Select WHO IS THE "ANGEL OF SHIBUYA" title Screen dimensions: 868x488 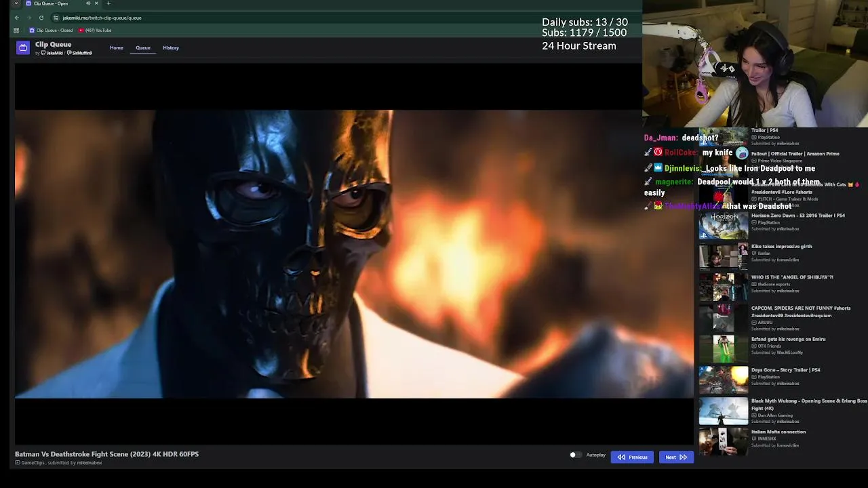pos(792,277)
